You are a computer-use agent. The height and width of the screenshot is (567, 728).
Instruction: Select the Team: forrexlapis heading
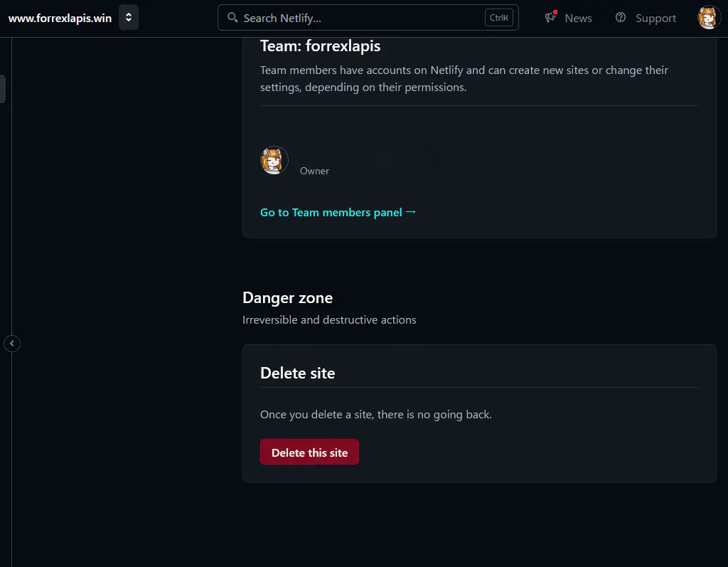tap(320, 46)
